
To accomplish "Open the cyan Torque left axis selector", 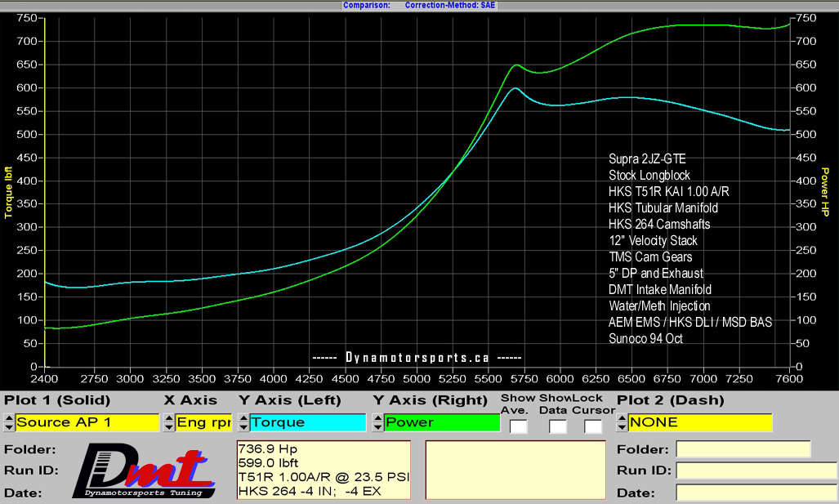I will point(308,422).
